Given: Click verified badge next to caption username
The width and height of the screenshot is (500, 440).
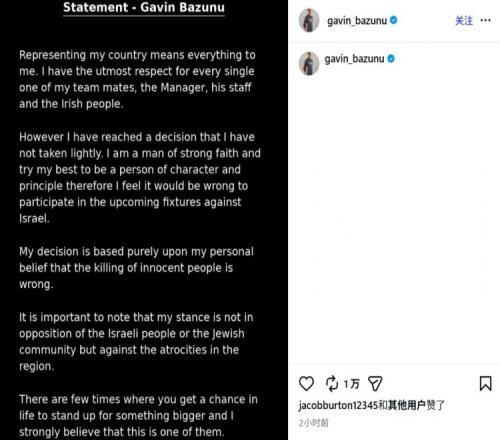Looking at the screenshot, I should pyautogui.click(x=391, y=59).
